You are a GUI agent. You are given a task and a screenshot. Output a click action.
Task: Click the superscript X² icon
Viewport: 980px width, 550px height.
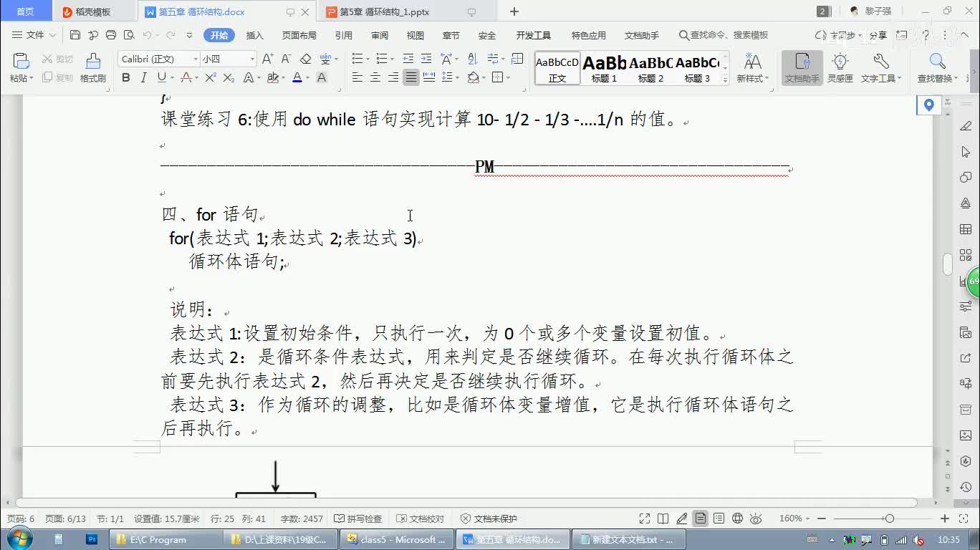[211, 78]
